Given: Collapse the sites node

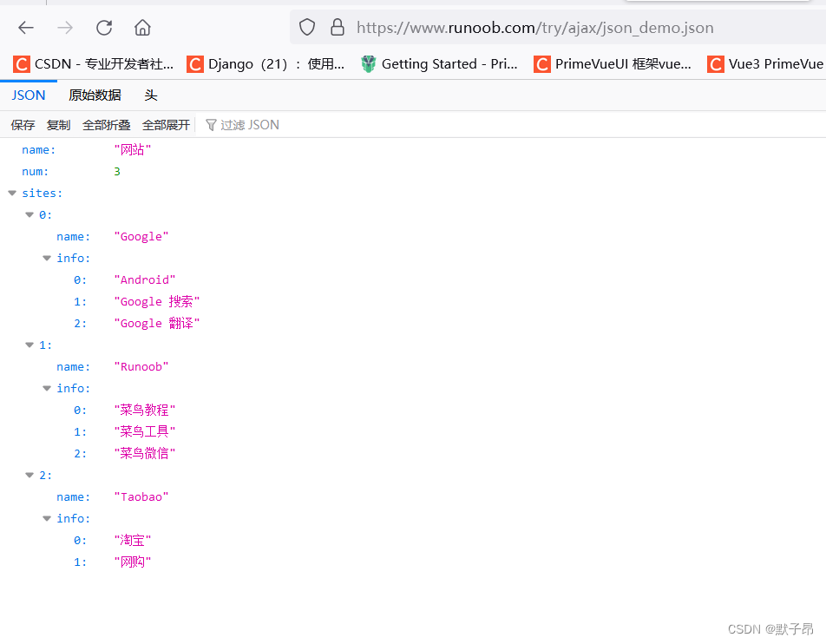Looking at the screenshot, I should 12,193.
